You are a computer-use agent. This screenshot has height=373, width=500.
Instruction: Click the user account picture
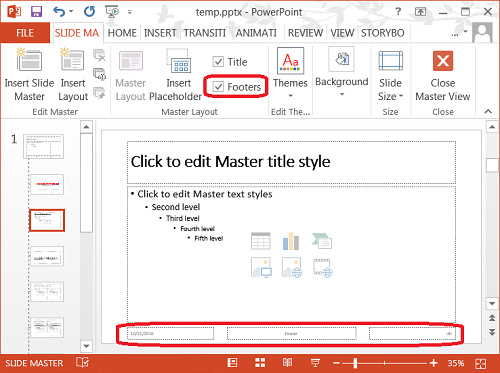pos(482,33)
